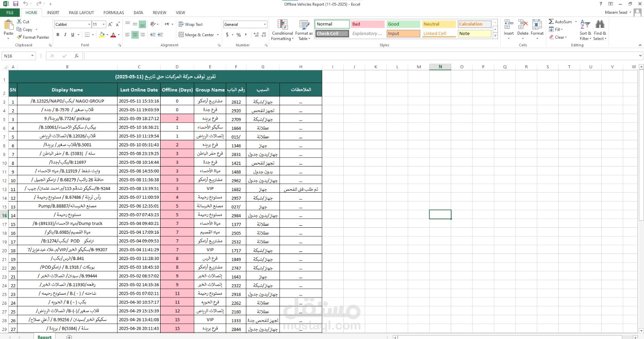
Task: Decrease decimal places
Action: tap(264, 35)
